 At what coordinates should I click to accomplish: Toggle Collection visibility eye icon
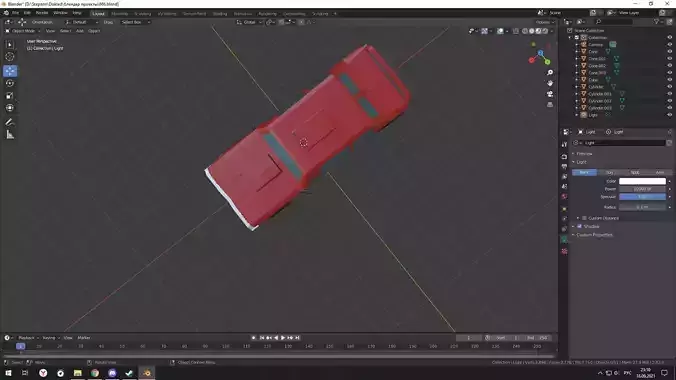pos(670,38)
